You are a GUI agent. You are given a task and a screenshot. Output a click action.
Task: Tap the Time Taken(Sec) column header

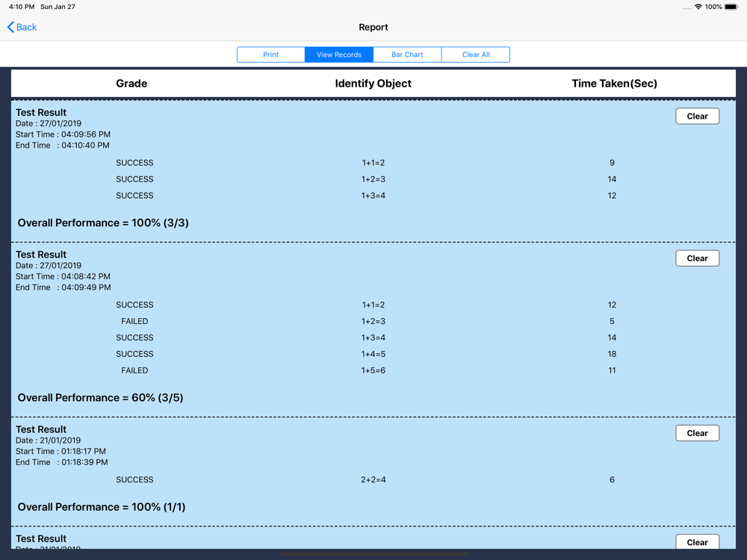pyautogui.click(x=614, y=84)
